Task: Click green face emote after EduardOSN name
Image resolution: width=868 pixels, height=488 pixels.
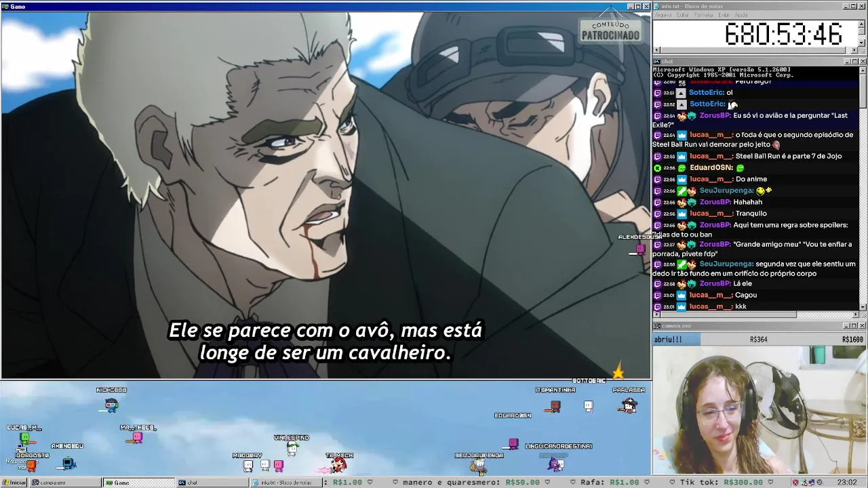Action: coord(740,167)
